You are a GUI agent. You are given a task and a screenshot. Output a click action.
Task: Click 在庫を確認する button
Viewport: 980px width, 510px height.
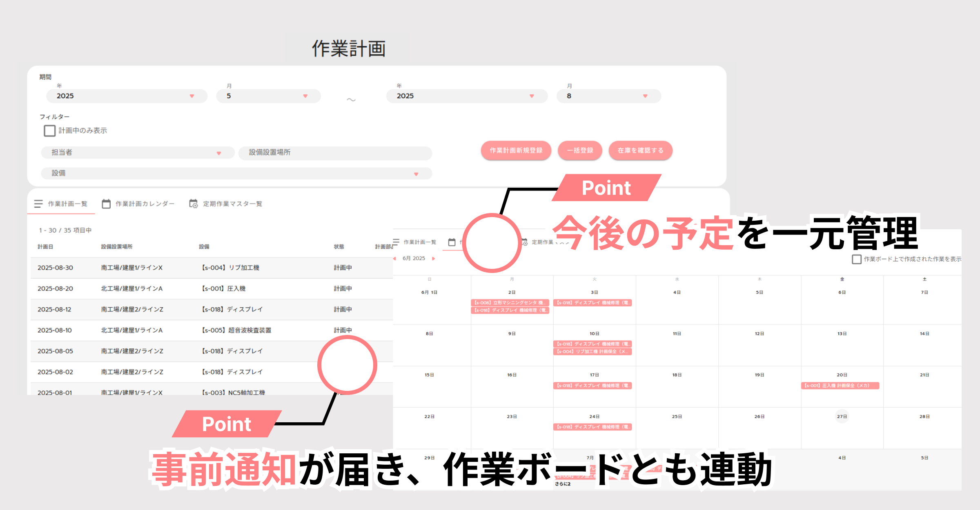(x=640, y=151)
